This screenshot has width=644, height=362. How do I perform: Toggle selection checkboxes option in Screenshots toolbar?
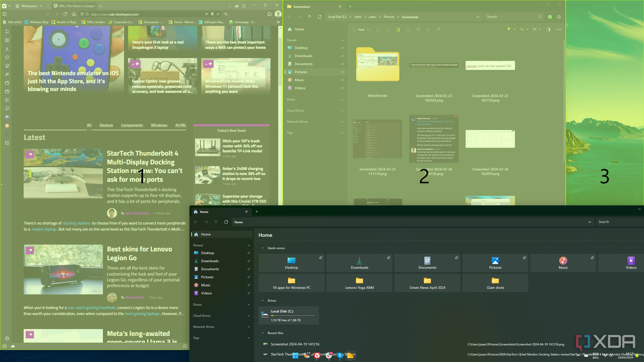click(509, 29)
